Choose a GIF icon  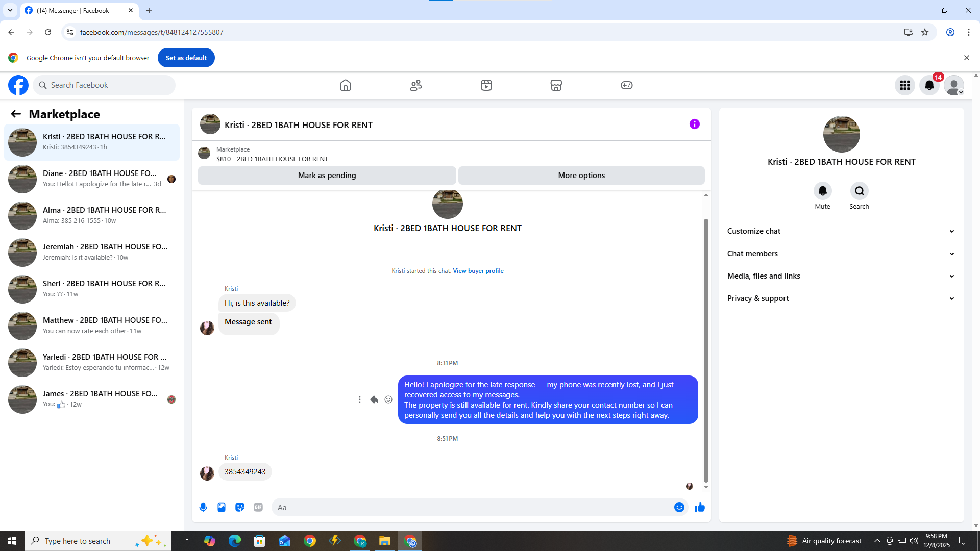258,507
